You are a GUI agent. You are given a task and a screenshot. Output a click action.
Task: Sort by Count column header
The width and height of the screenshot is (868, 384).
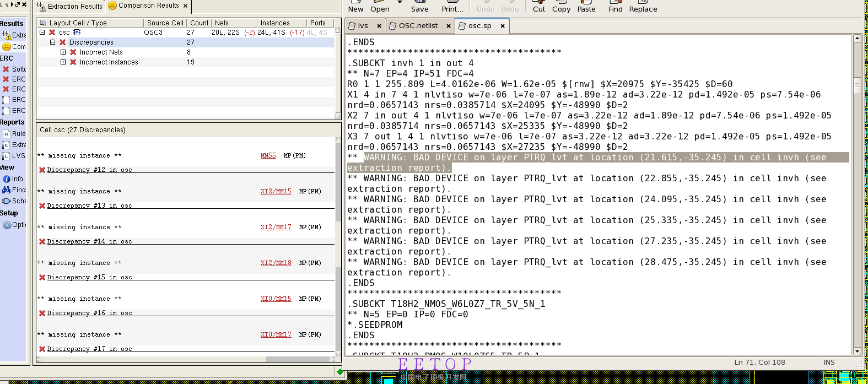199,23
